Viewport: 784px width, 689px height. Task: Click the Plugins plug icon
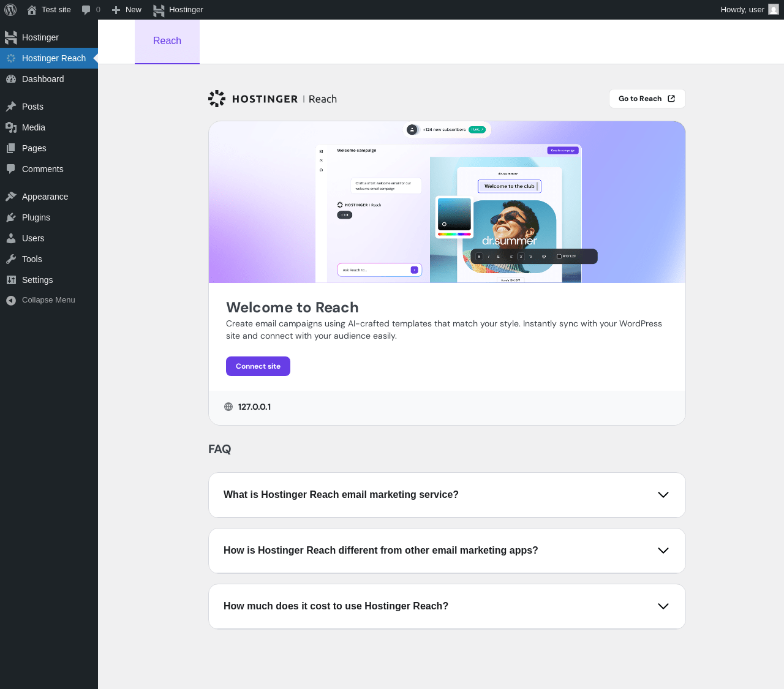(x=11, y=217)
